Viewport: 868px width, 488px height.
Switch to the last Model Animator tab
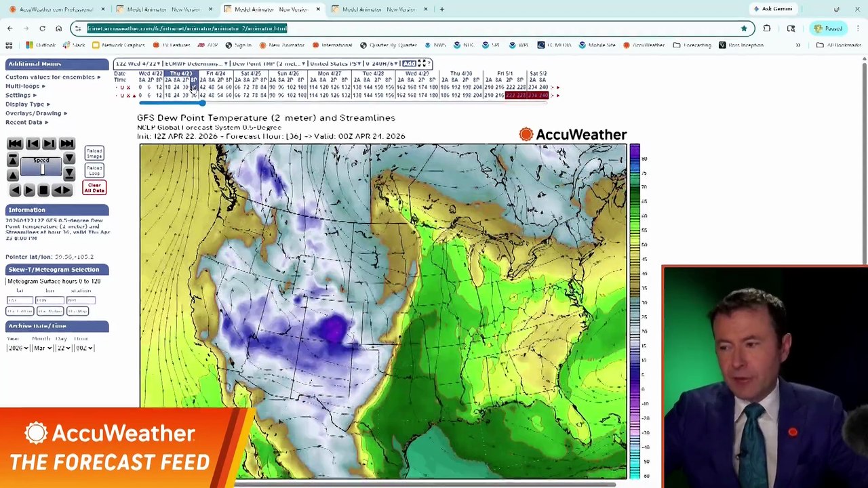[379, 9]
